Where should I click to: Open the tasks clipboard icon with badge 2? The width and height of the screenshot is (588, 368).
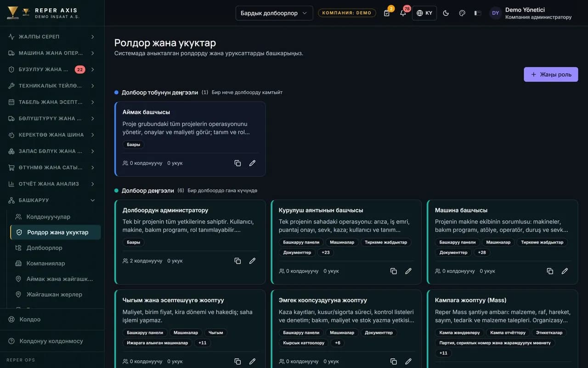coord(387,13)
